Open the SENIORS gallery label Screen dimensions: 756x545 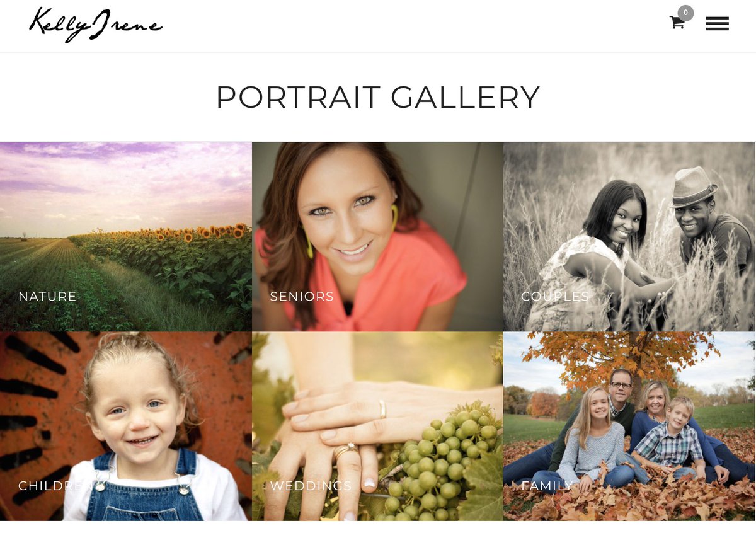[302, 296]
